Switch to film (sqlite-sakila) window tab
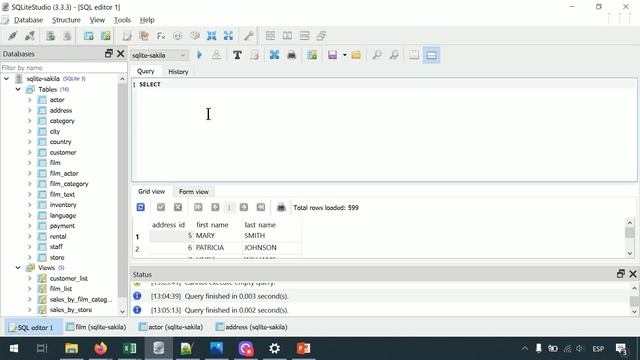 96,327
